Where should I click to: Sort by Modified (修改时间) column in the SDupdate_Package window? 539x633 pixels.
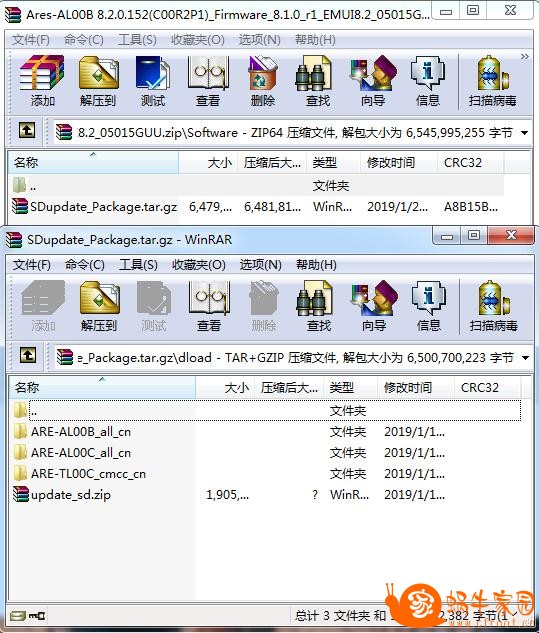[x=415, y=388]
